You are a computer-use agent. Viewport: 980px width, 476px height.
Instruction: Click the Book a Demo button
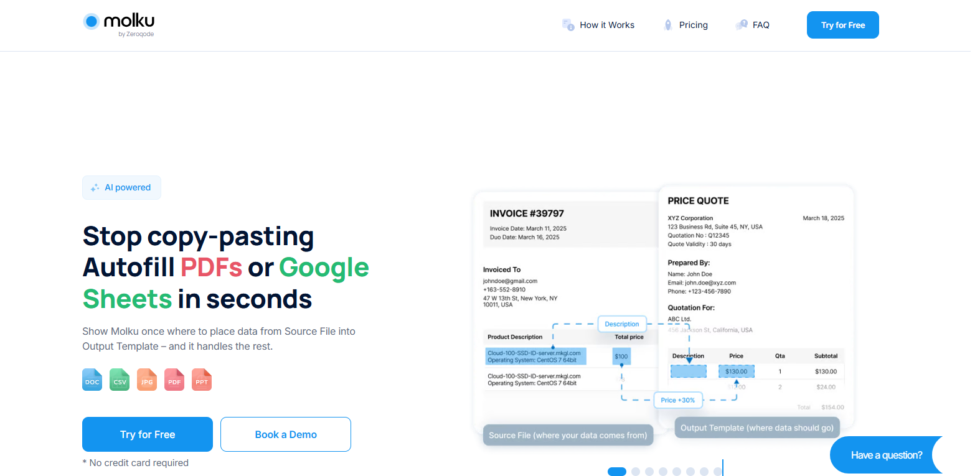[x=286, y=434]
